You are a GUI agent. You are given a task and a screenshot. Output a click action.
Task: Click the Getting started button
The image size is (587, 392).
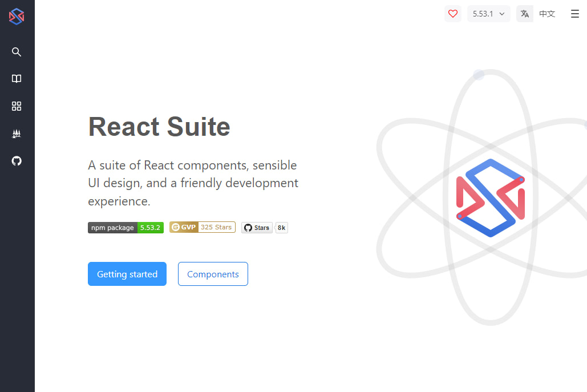pyautogui.click(x=127, y=274)
